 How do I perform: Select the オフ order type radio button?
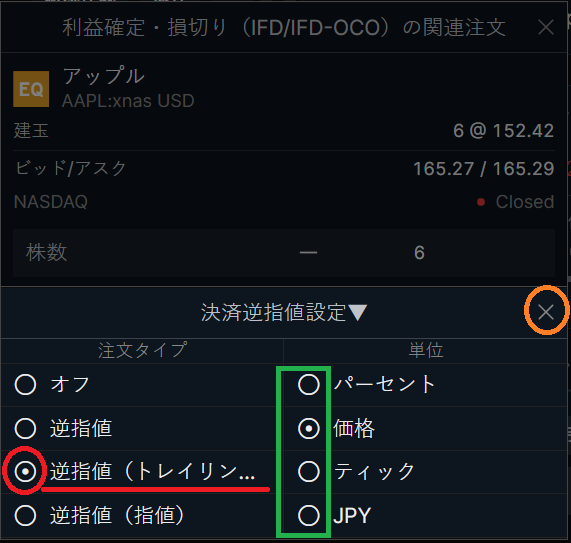[x=25, y=385]
